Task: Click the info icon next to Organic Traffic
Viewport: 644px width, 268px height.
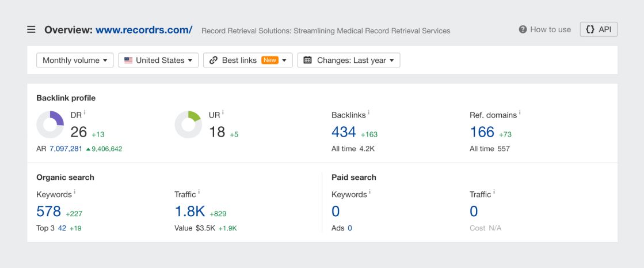Action: pos(199,191)
